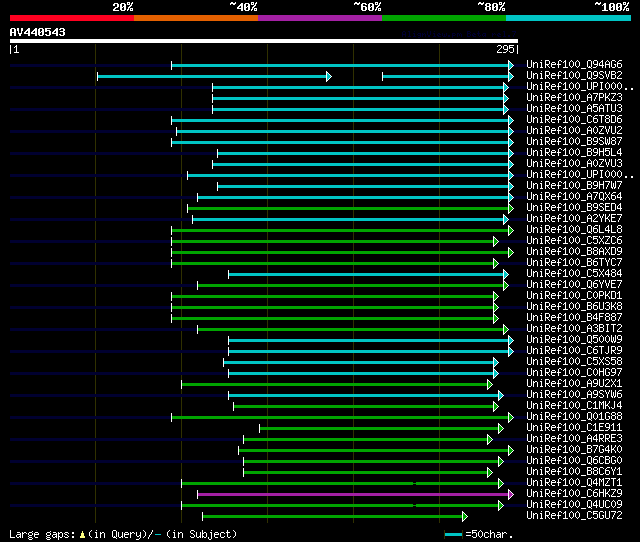The width and height of the screenshot is (640, 542).
Task: Open hit UniRef100_A3BIT2
Action: (574, 329)
